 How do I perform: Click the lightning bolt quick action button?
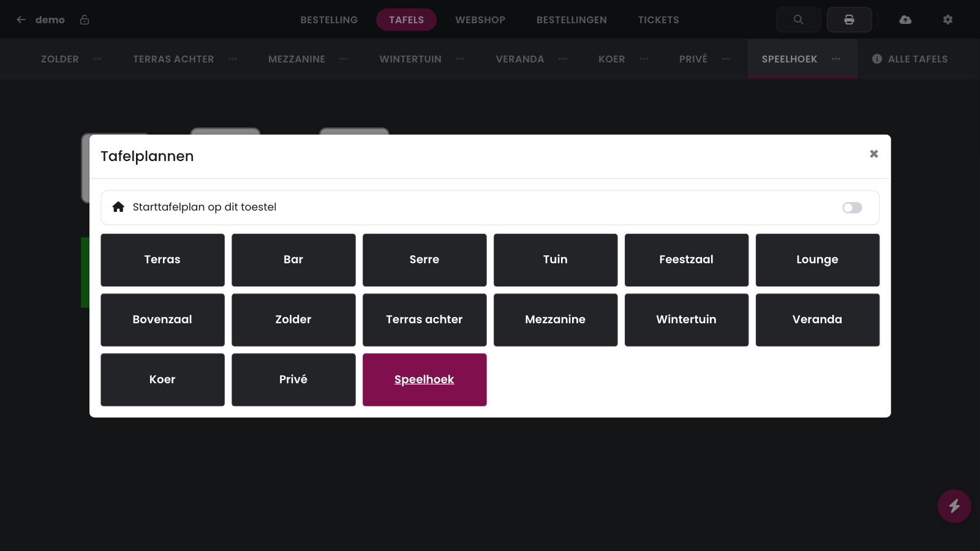tap(954, 506)
